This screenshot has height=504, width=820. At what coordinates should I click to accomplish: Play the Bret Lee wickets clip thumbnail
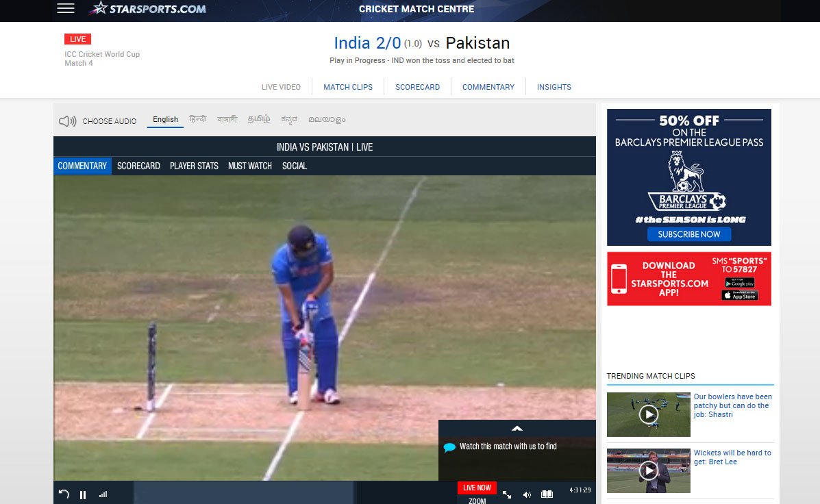[649, 470]
